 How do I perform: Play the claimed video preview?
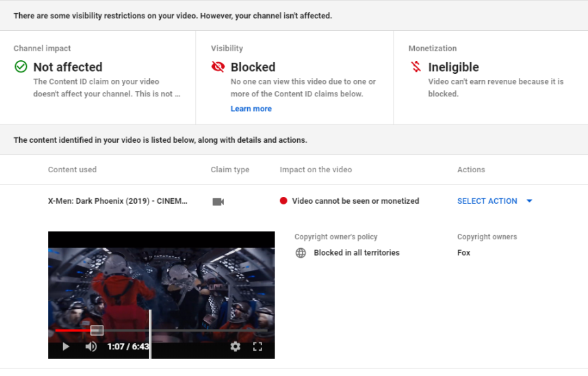(x=66, y=347)
